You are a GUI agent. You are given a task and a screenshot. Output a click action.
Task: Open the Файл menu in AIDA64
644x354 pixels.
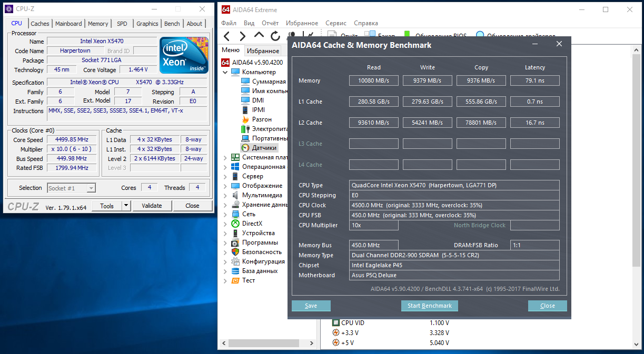pos(229,23)
